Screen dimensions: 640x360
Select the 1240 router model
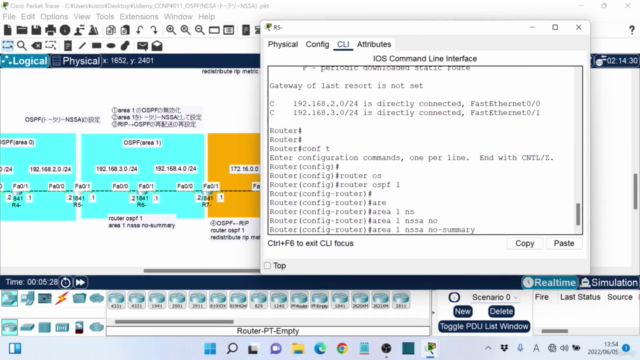[279, 300]
